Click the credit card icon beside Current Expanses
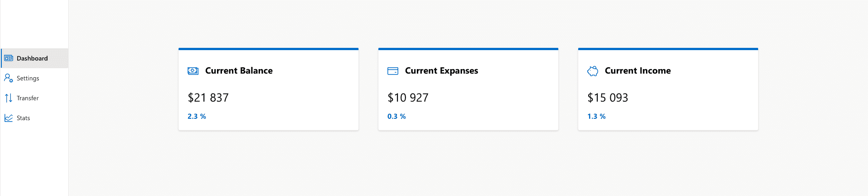 click(x=393, y=71)
